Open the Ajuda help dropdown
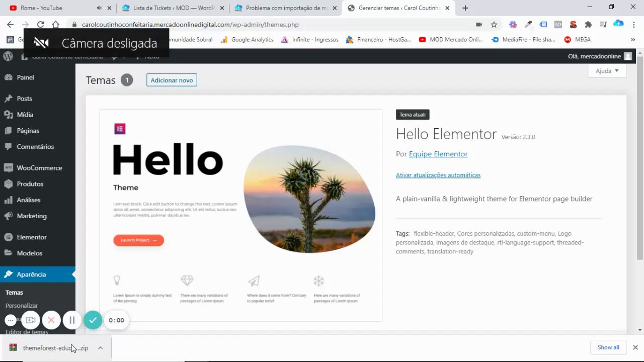This screenshot has height=362, width=644. pos(607,71)
